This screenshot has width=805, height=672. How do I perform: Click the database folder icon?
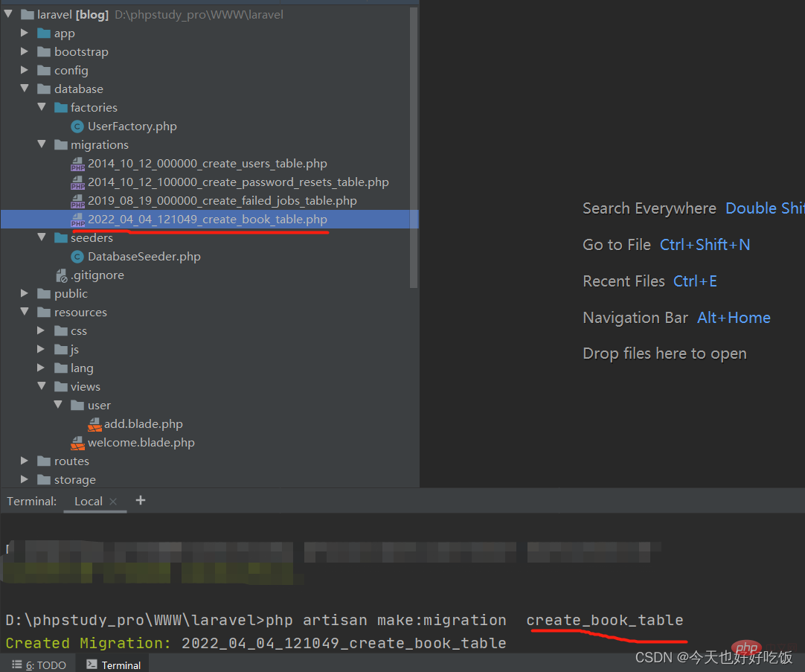point(44,89)
